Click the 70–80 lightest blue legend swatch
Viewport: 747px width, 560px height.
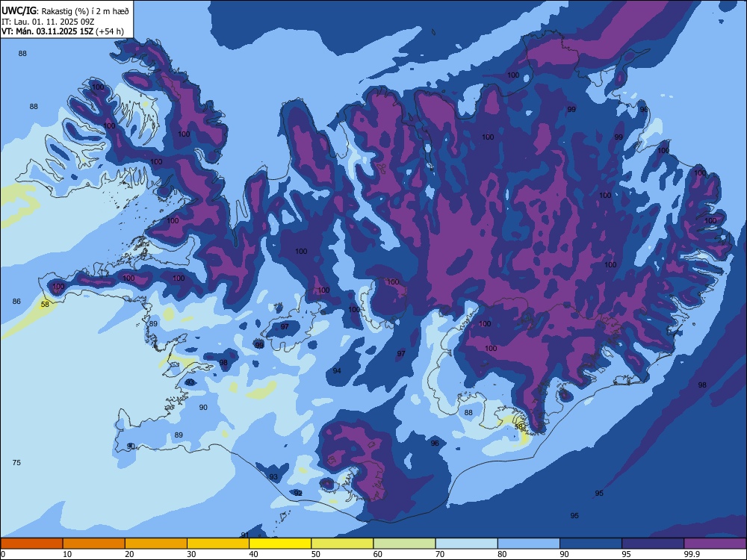466,544
